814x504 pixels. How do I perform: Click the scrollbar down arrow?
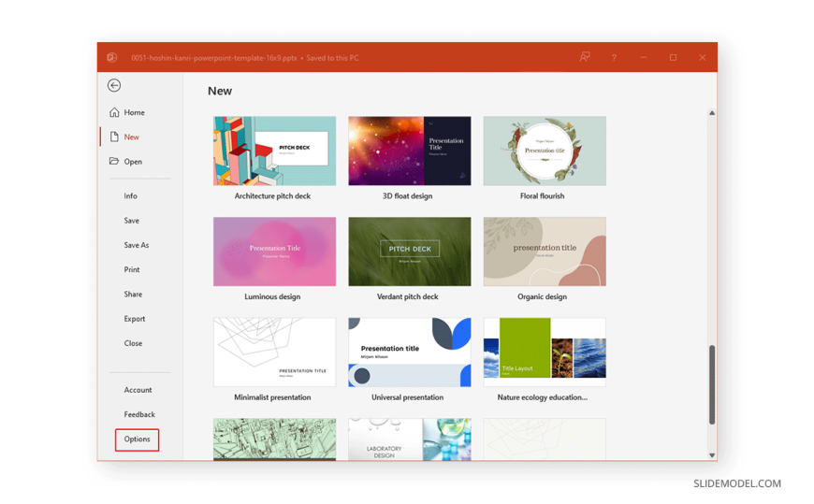(711, 455)
